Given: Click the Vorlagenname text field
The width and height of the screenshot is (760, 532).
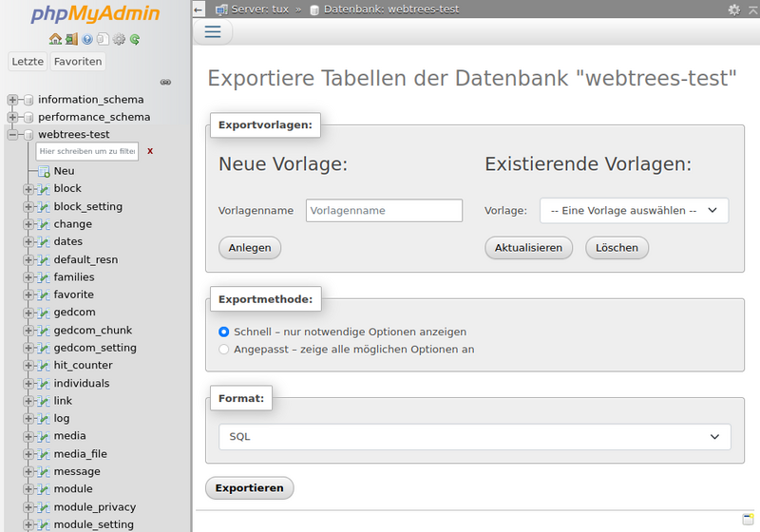Looking at the screenshot, I should click(x=384, y=211).
